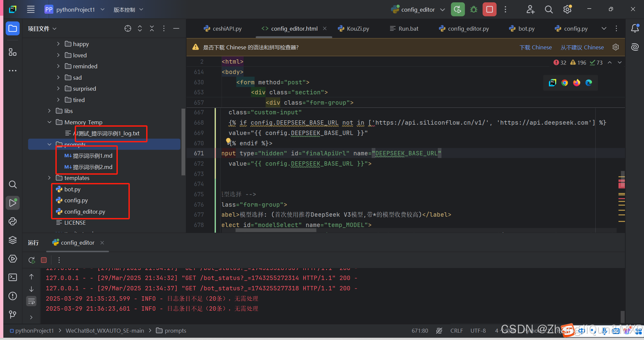The image size is (644, 340).
Task: Open the Git version control tool window
Action: tap(13, 314)
